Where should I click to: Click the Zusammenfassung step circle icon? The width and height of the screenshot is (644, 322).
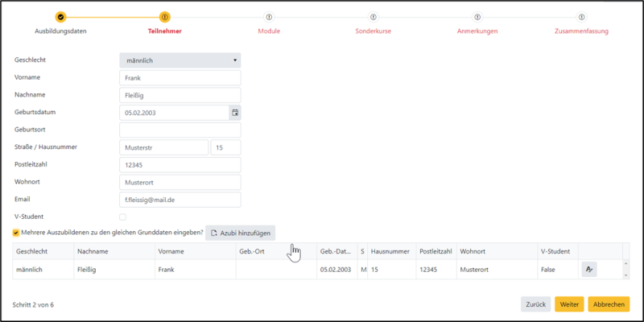(581, 16)
